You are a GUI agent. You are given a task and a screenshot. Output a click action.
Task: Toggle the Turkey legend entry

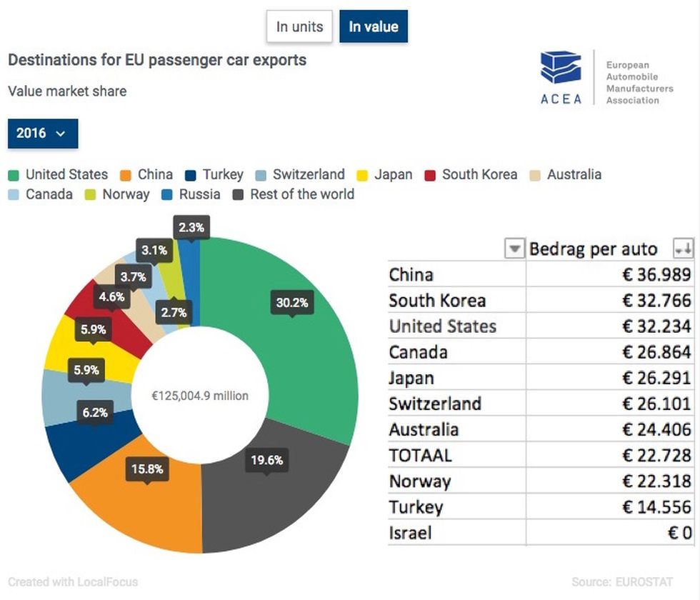click(x=214, y=174)
